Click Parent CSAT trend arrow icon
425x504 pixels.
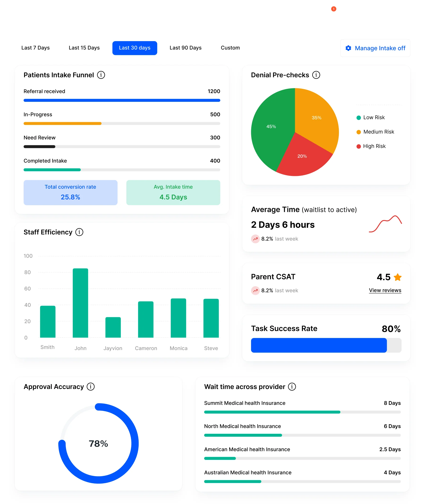255,290
